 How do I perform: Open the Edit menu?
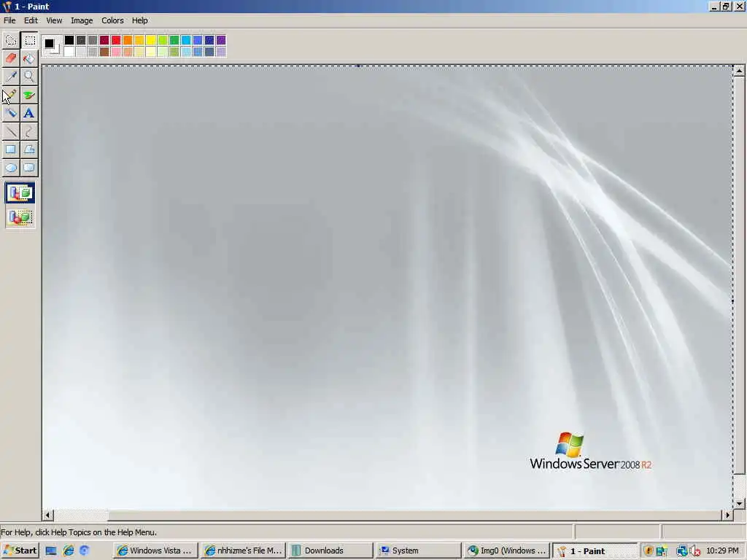pyautogui.click(x=31, y=20)
